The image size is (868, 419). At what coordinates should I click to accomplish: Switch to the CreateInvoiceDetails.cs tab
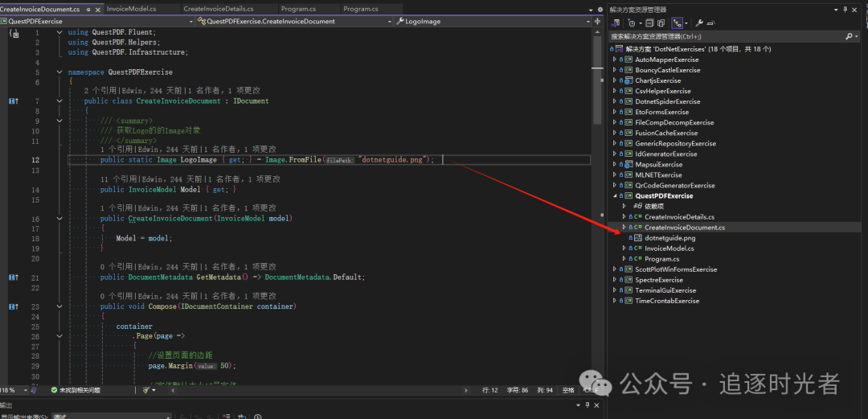[219, 9]
